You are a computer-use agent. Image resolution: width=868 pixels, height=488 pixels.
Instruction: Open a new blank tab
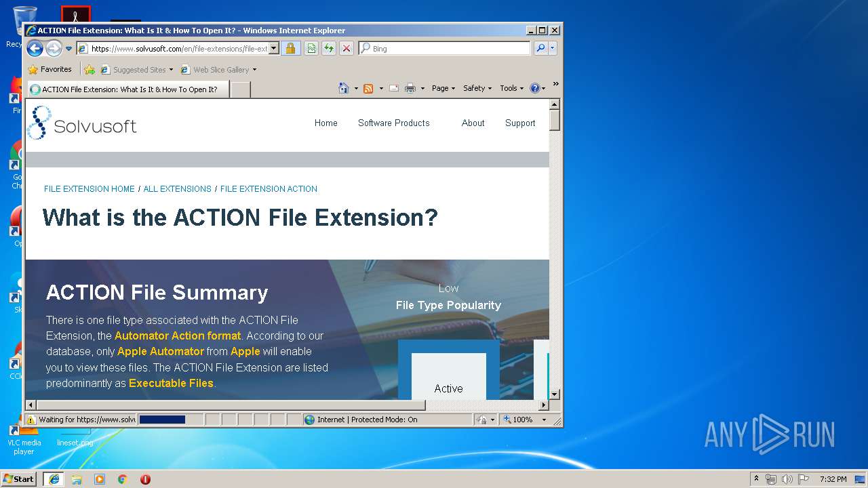(x=241, y=89)
